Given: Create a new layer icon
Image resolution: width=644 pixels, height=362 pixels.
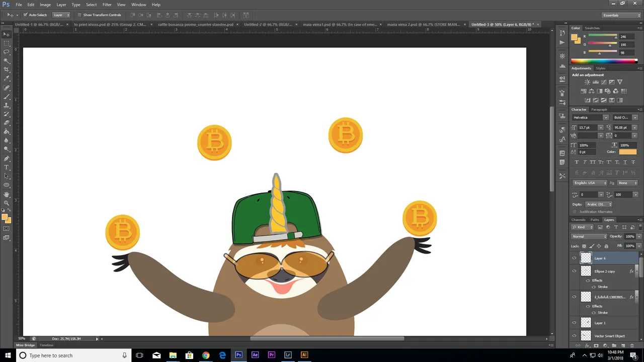Looking at the screenshot, I should pos(623,345).
